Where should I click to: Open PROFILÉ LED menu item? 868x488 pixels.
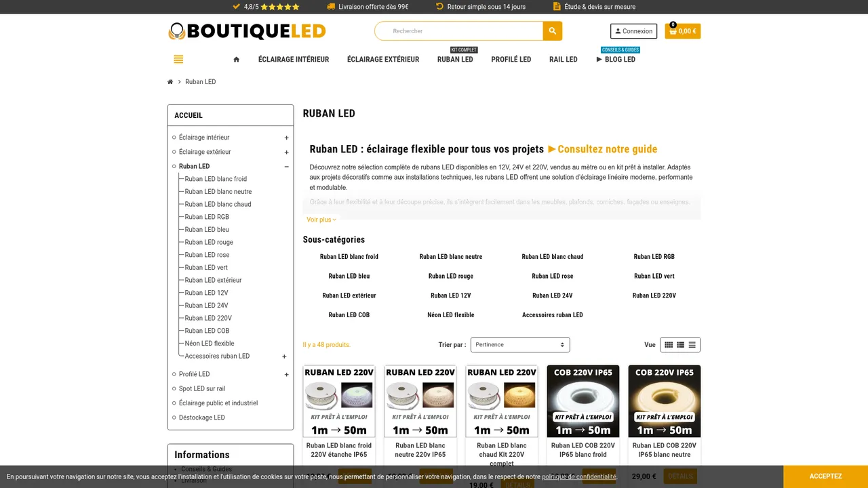point(511,60)
